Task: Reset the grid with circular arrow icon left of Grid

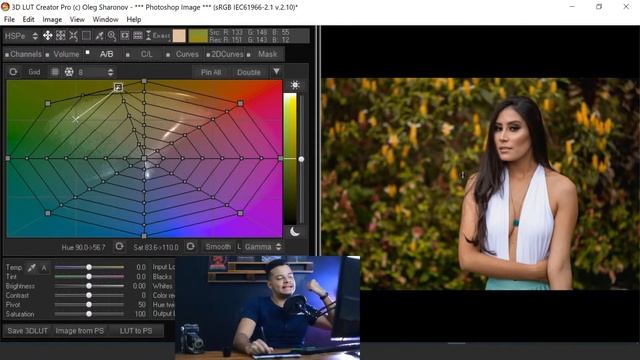Action: coord(13,72)
